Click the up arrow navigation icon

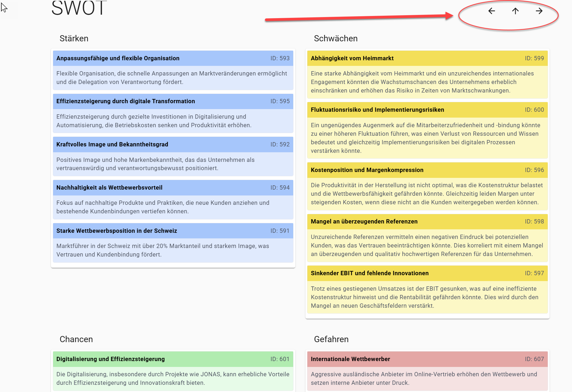click(x=515, y=11)
